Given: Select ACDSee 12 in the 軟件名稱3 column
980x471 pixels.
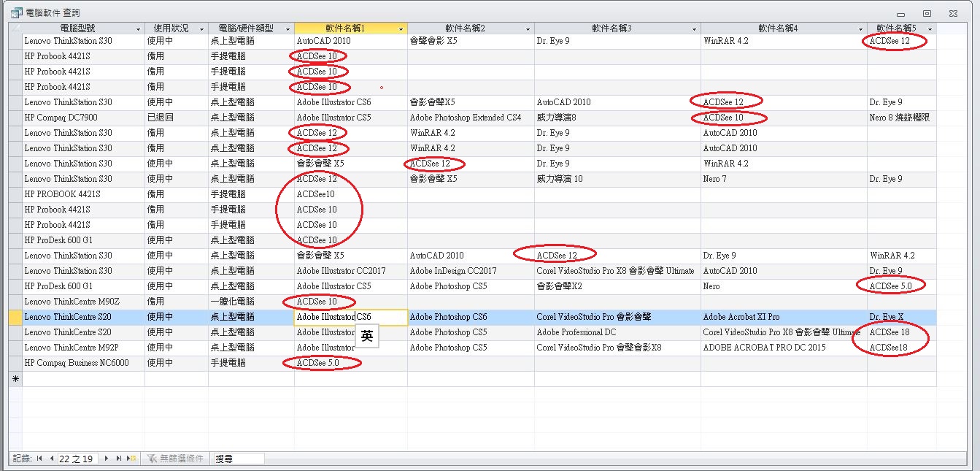Looking at the screenshot, I should pos(618,256).
